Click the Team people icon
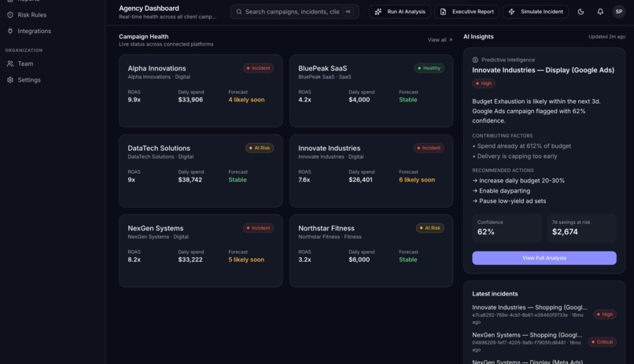 10,64
